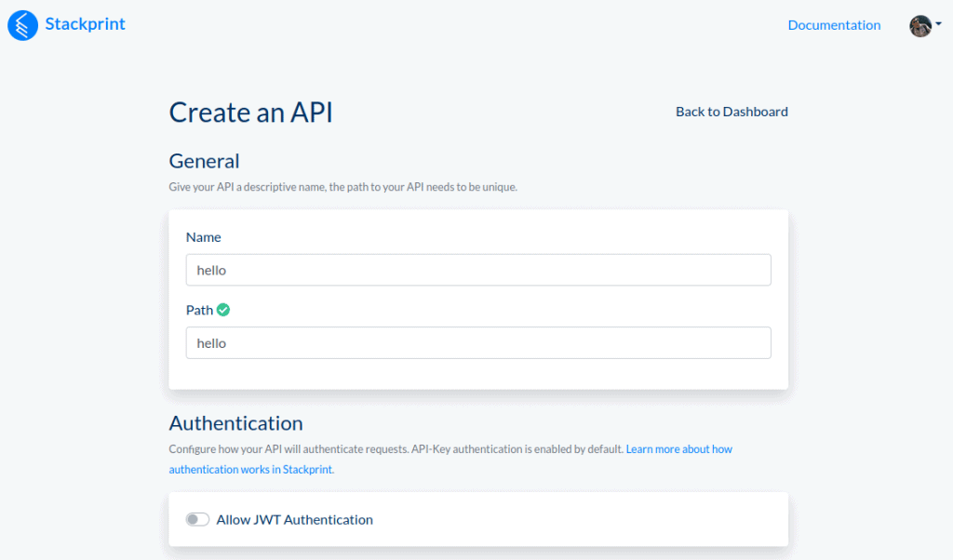Screen dimensions: 953x560
Task: Click the user avatar picture
Action: [920, 25]
